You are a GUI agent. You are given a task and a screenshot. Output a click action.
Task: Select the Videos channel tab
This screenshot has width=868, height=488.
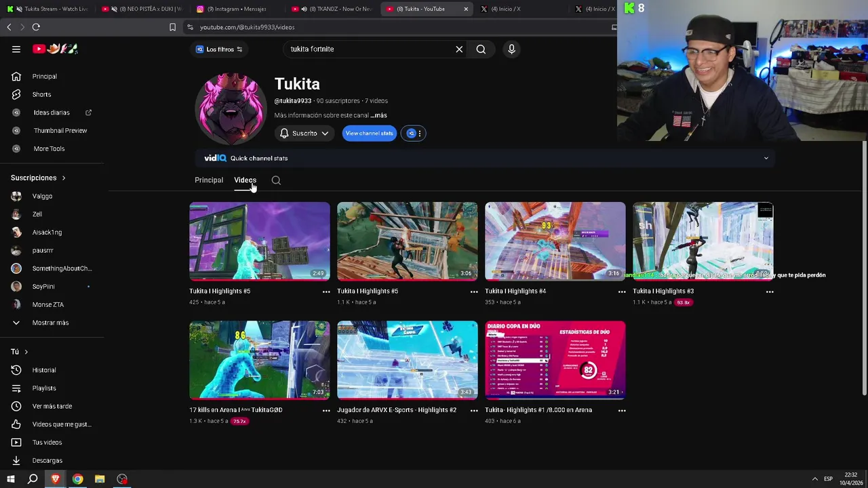point(245,180)
